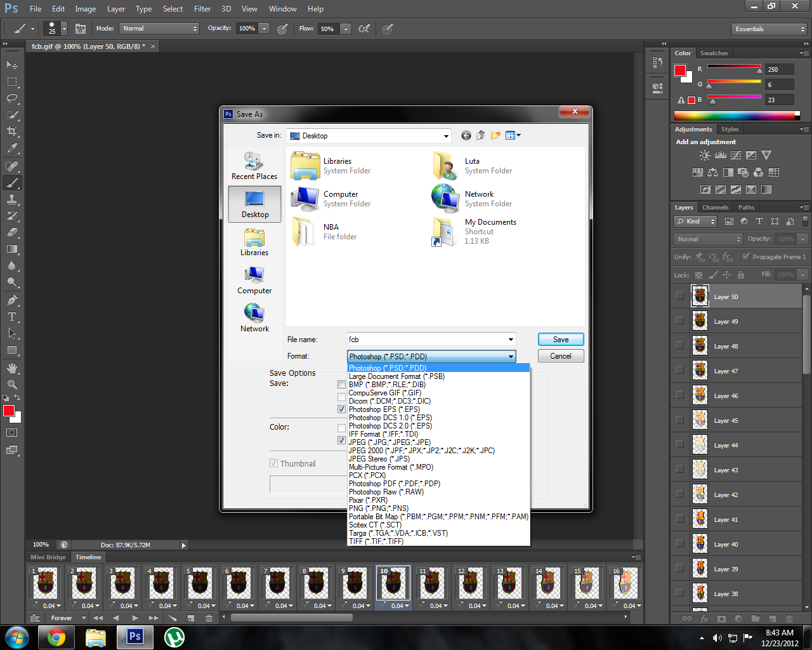The width and height of the screenshot is (812, 650).
Task: Select the Horizontal Type tool
Action: click(12, 317)
